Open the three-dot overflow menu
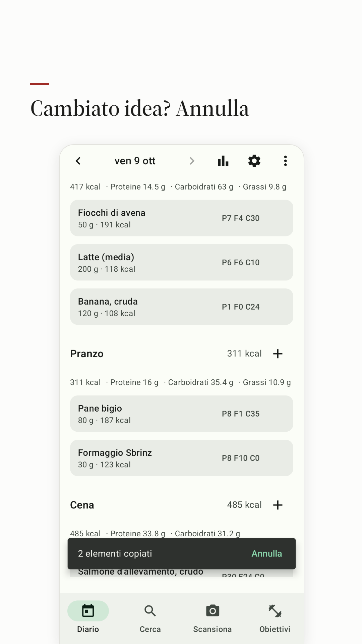 285,161
